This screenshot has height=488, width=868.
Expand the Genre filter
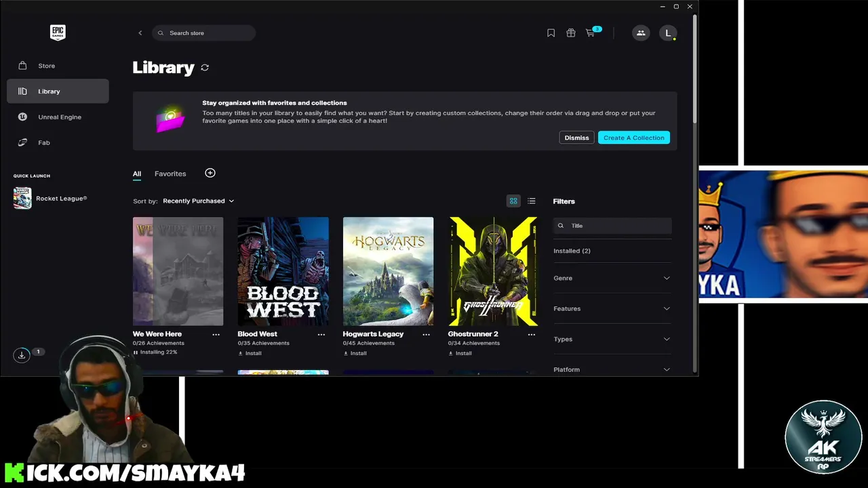tap(612, 278)
